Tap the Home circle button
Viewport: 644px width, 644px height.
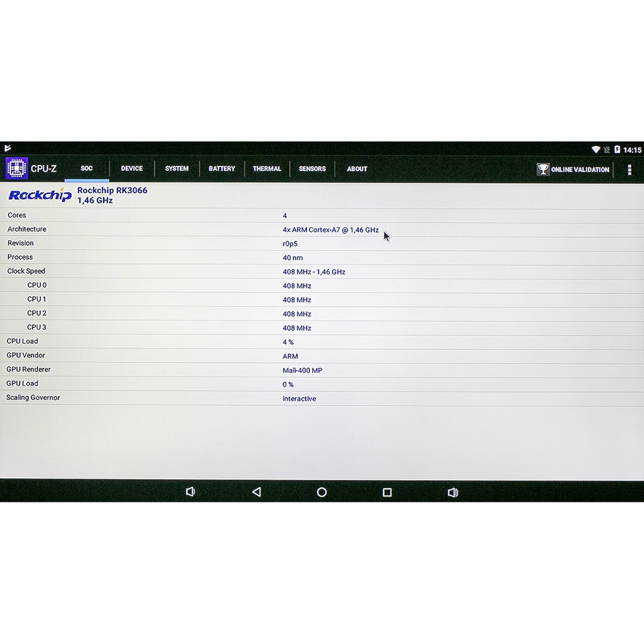tap(321, 492)
